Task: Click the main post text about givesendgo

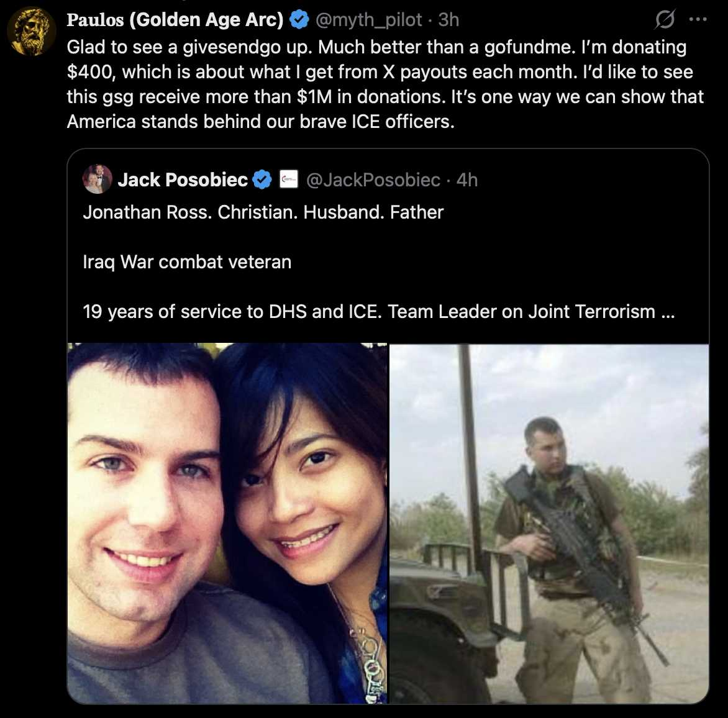Action: (385, 84)
